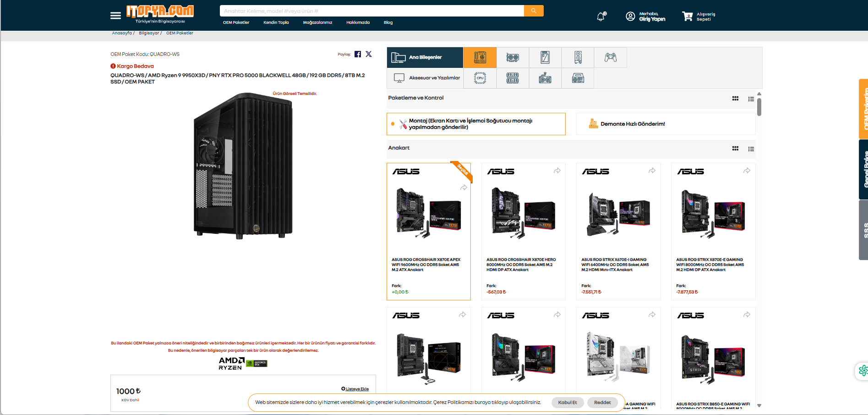This screenshot has width=868, height=415.
Task: Open the Aksesuar ve Yazılımlar tab
Action: [x=425, y=78]
